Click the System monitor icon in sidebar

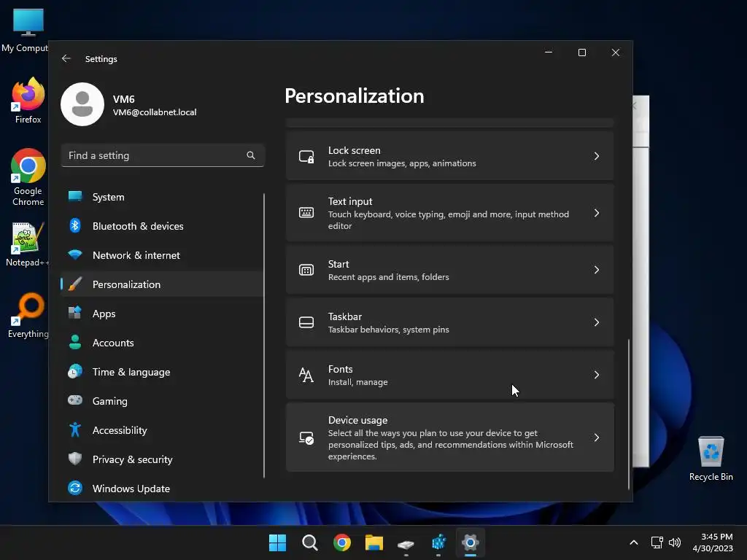75,196
